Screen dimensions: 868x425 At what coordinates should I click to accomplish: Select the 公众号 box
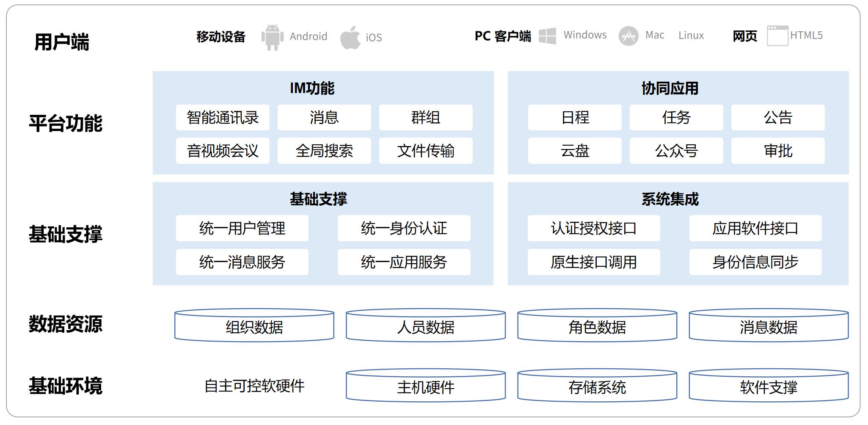(676, 151)
